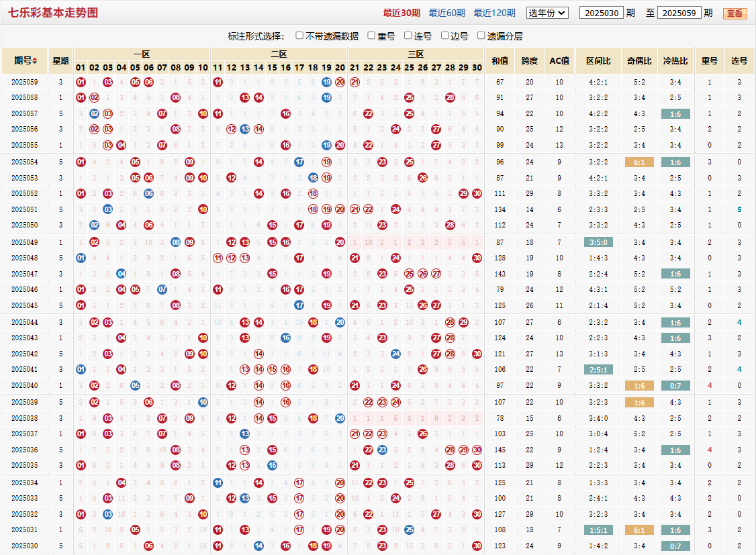Screen dimensions: 756x555
Task: Enable the 重号 marking checkbox
Action: (371, 36)
